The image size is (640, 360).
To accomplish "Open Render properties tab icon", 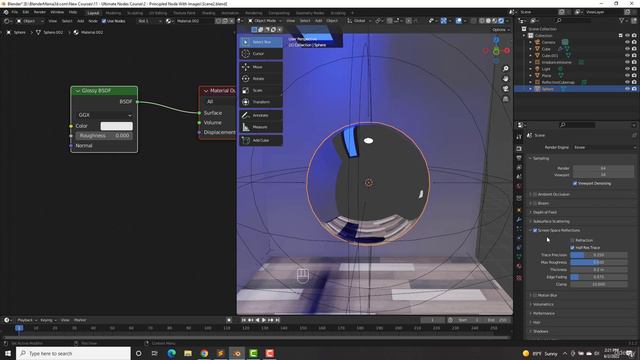I will (519, 148).
